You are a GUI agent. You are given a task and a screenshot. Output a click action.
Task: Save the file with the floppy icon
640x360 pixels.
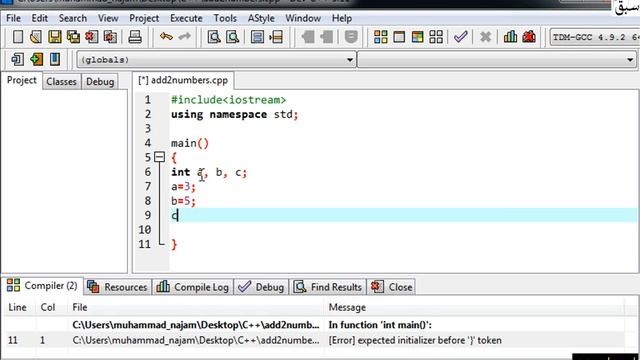coord(55,37)
